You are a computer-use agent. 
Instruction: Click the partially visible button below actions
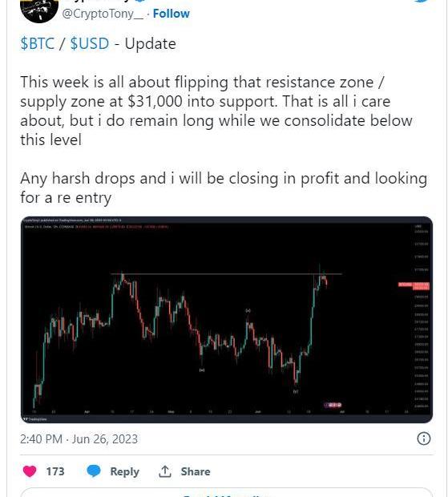(227, 492)
